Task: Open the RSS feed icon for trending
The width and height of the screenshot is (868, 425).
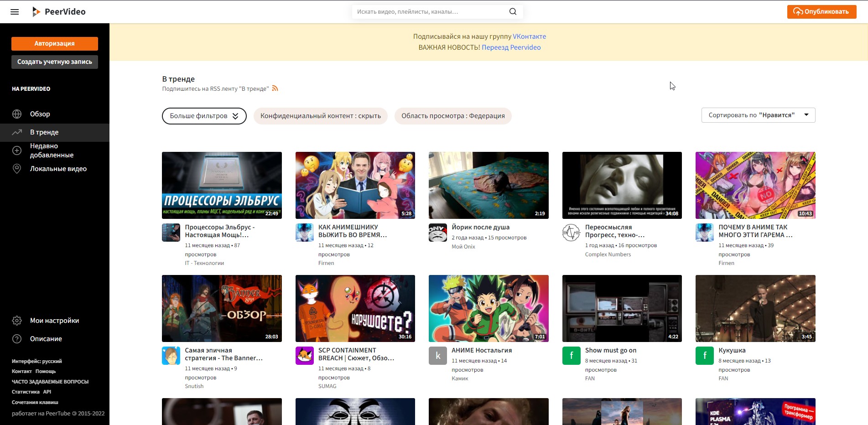Action: 275,88
